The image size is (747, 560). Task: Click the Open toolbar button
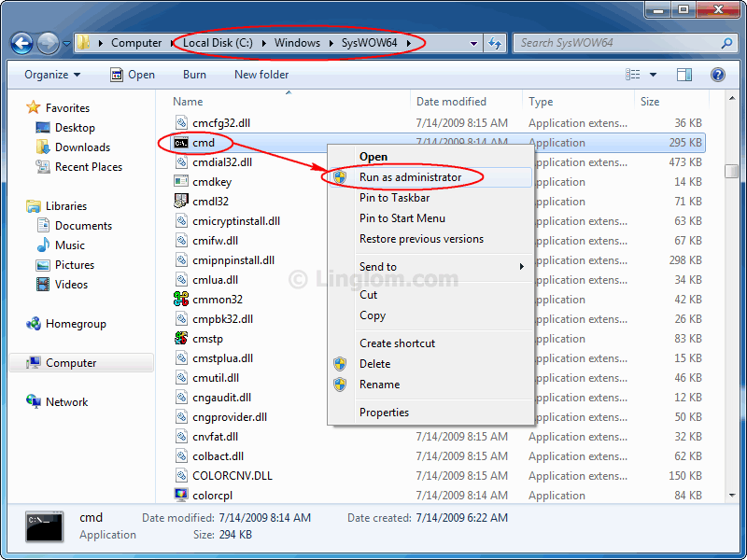[133, 75]
